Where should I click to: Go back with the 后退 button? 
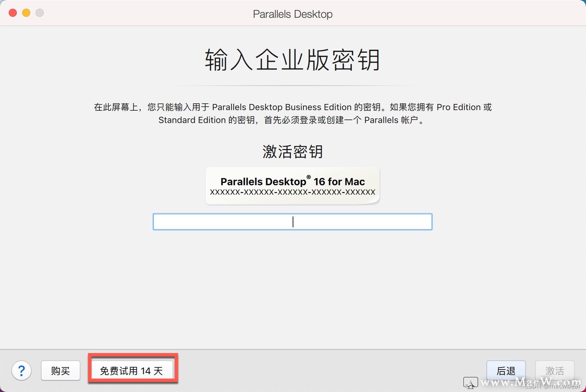point(506,371)
